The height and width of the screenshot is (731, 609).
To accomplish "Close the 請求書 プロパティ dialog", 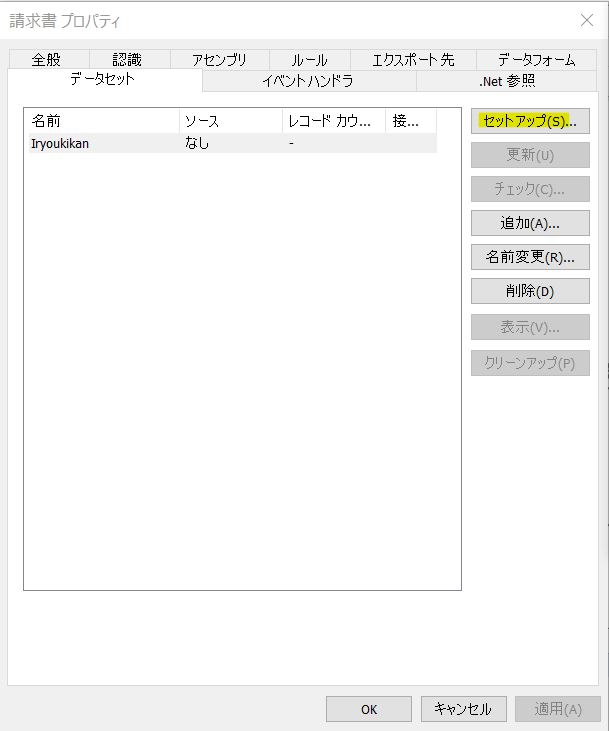I will click(x=587, y=20).
